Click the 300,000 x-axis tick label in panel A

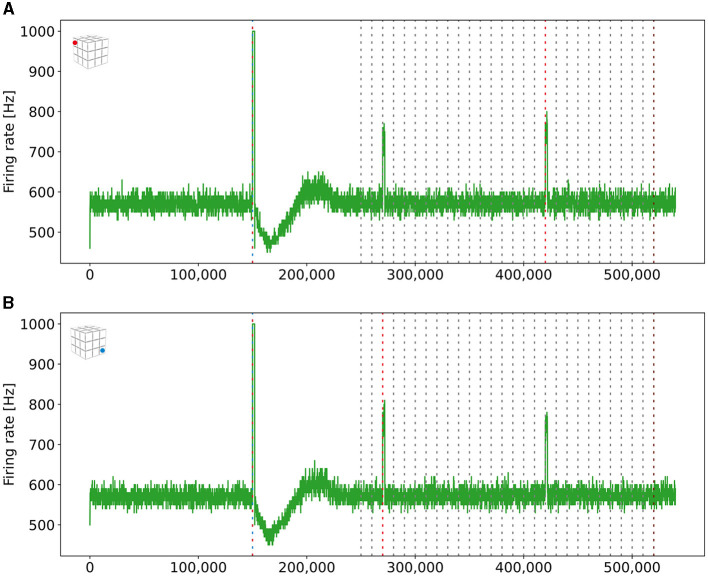[415, 275]
